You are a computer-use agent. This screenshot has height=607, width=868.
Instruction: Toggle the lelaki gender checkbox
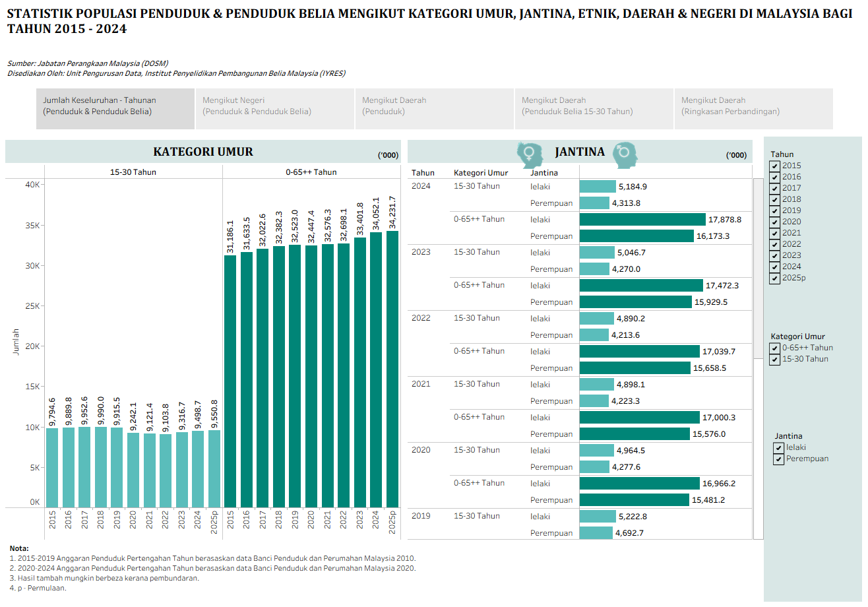tap(779, 447)
